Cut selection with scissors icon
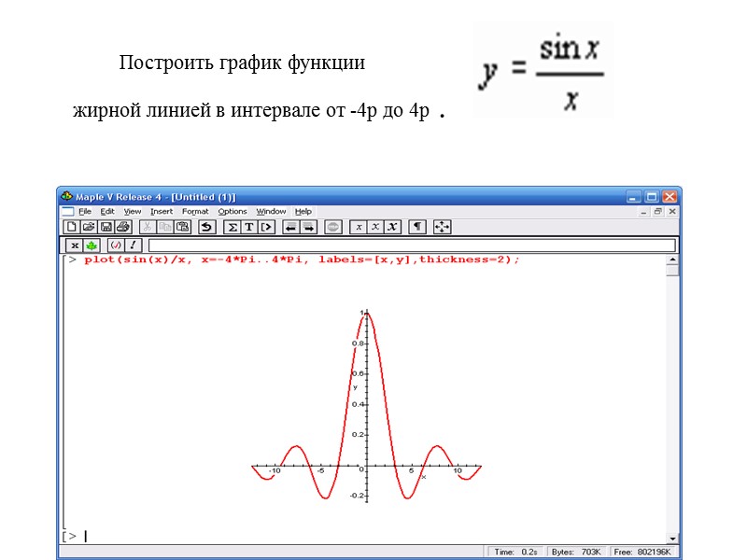Image resolution: width=747 pixels, height=560 pixels. 148,227
